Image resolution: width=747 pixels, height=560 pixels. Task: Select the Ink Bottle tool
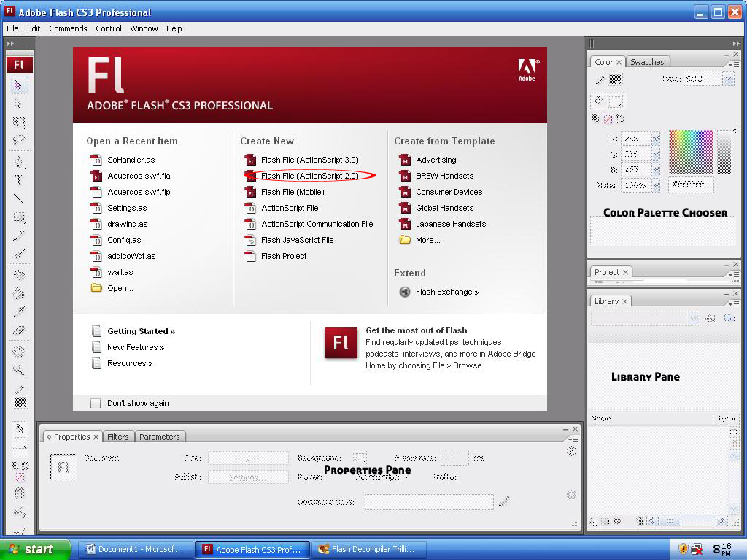(x=19, y=275)
